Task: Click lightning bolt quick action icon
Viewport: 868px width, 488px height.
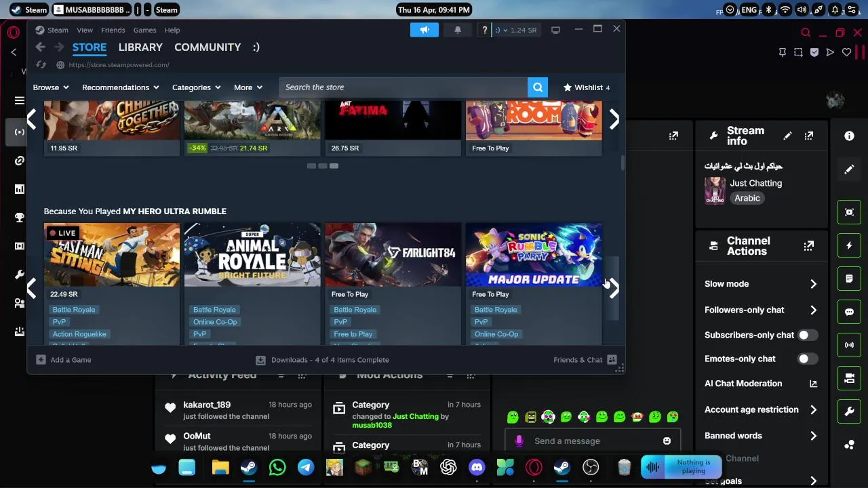Action: pyautogui.click(x=849, y=245)
